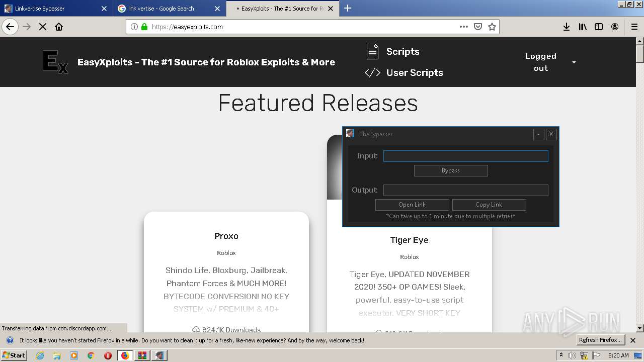This screenshot has width=644, height=362.
Task: Open a new browser tab
Action: coord(348,8)
